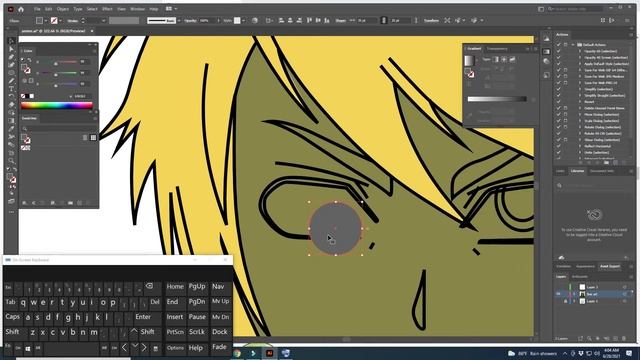The width and height of the screenshot is (640, 360).
Task: Open Word from the taskbar
Action: point(286,353)
